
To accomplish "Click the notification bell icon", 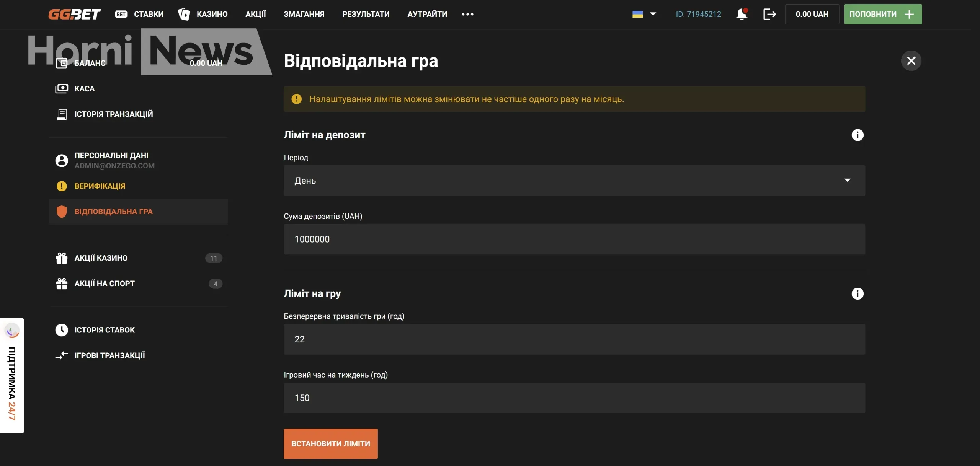I will (x=742, y=14).
